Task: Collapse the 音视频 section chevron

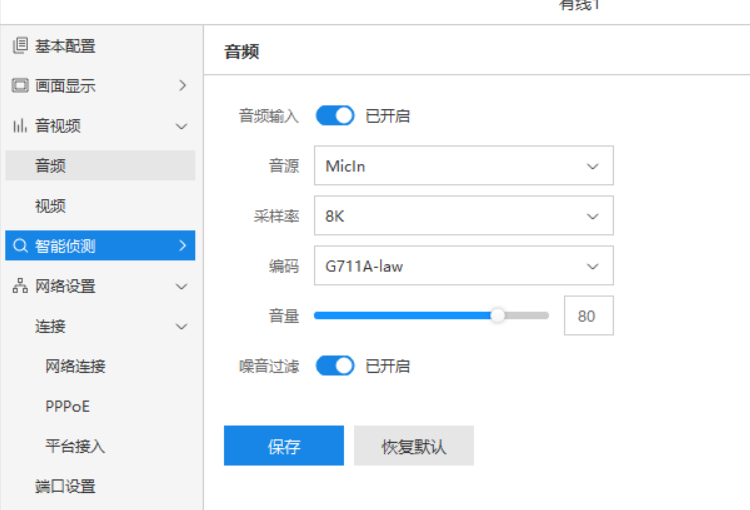Action: click(182, 126)
